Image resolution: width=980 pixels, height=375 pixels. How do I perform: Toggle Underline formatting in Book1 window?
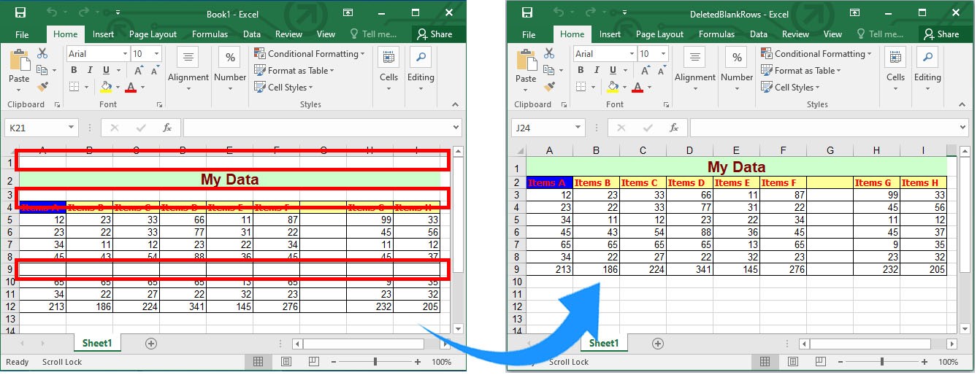pos(107,70)
